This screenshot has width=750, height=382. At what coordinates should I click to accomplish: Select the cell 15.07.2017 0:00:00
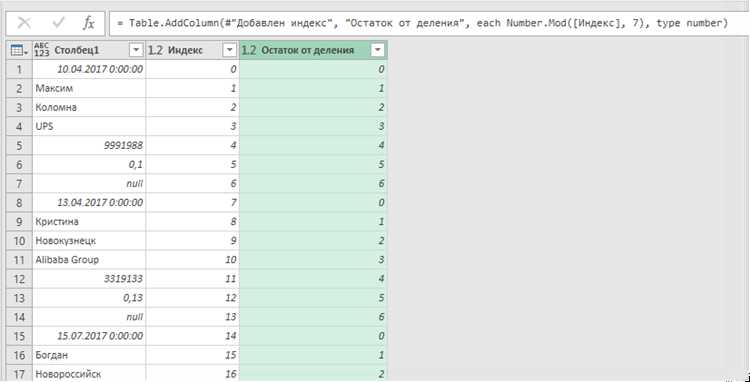click(x=89, y=336)
